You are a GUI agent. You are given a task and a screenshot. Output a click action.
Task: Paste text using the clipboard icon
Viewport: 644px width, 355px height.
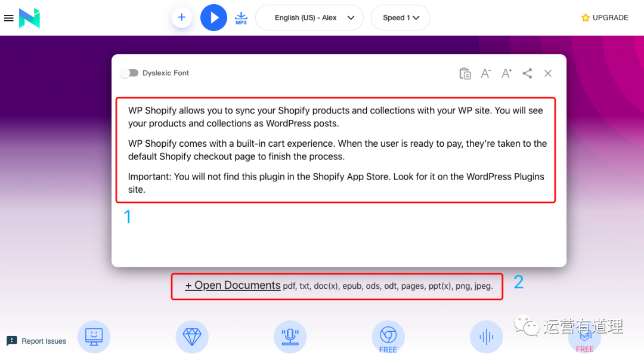[x=465, y=73]
